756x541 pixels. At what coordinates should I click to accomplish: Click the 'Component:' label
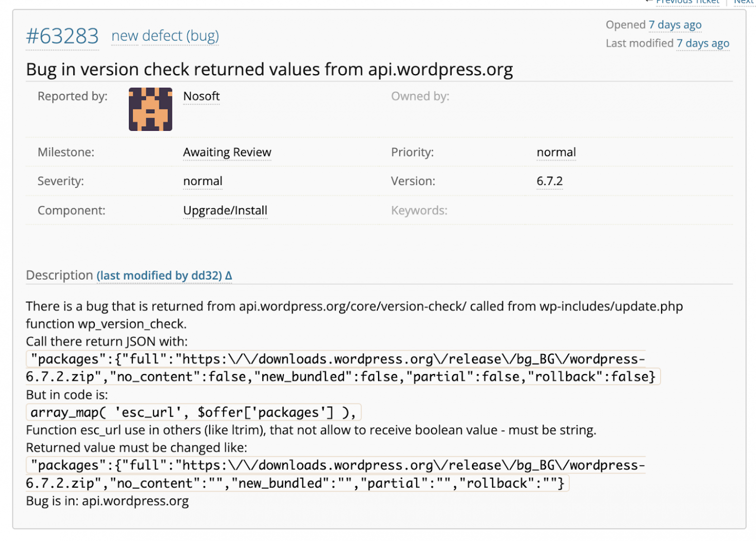coord(71,210)
